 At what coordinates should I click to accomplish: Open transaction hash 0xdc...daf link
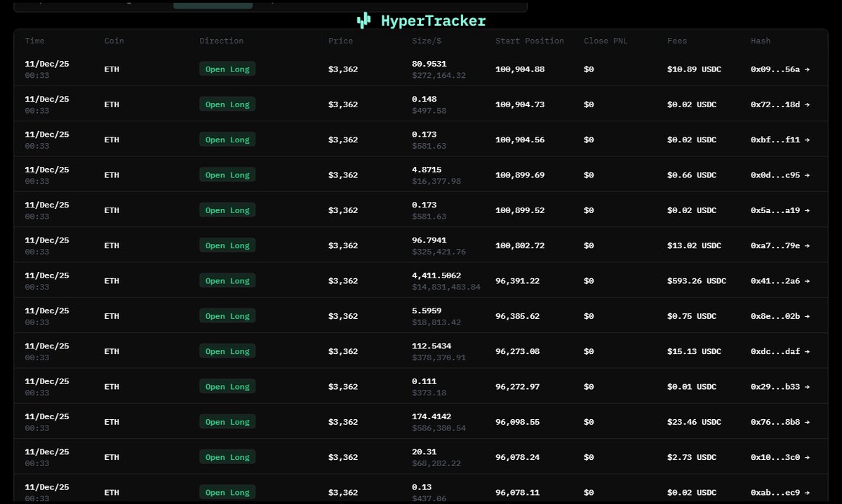tap(780, 351)
